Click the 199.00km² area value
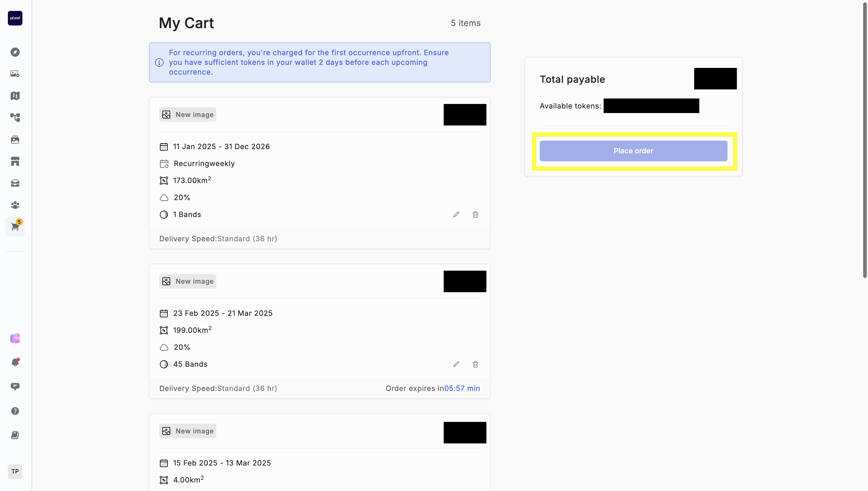The image size is (868, 491). (x=192, y=330)
